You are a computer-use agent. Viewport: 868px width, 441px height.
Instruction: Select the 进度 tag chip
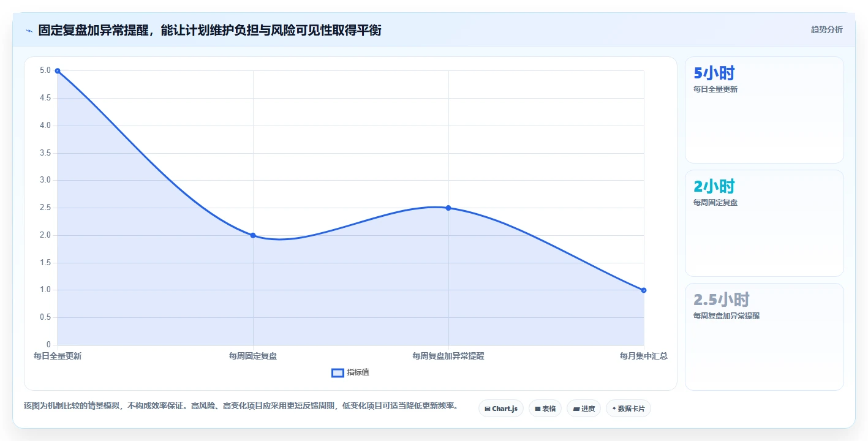pyautogui.click(x=584, y=409)
